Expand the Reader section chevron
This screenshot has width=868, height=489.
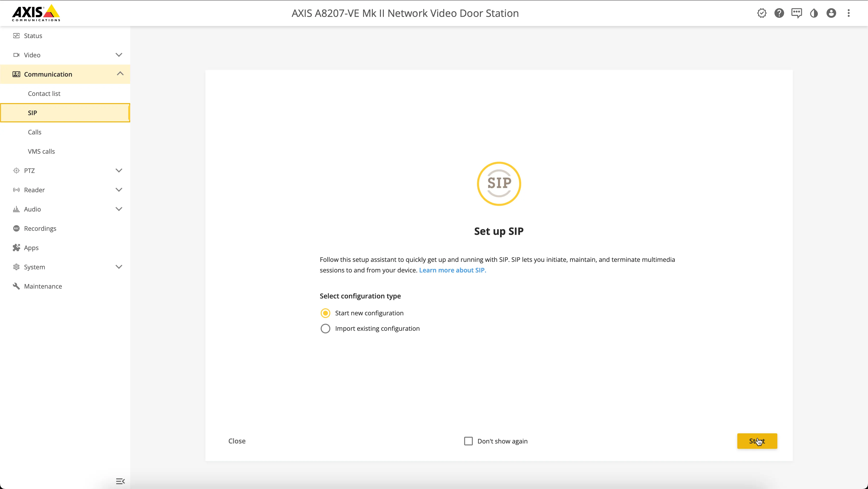(x=119, y=190)
